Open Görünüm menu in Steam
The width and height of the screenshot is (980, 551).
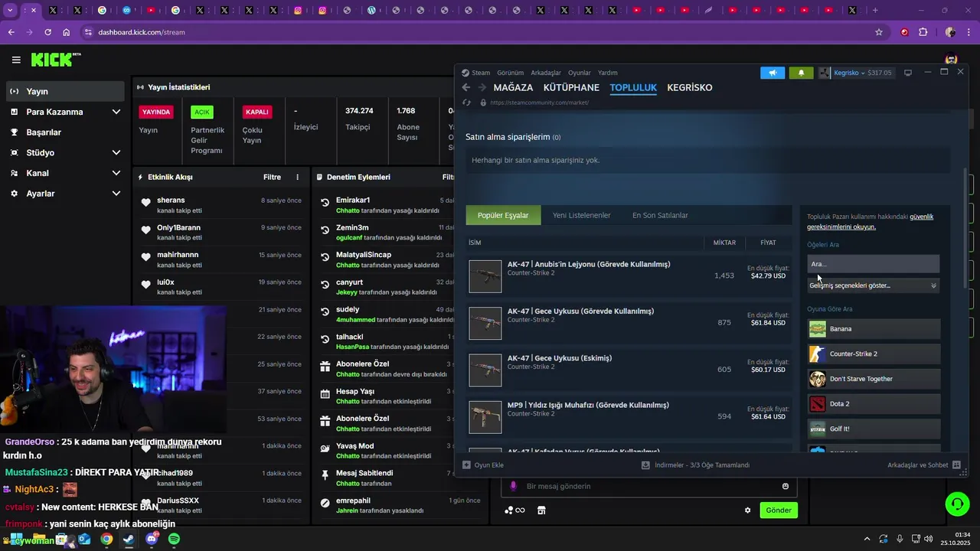coord(511,73)
